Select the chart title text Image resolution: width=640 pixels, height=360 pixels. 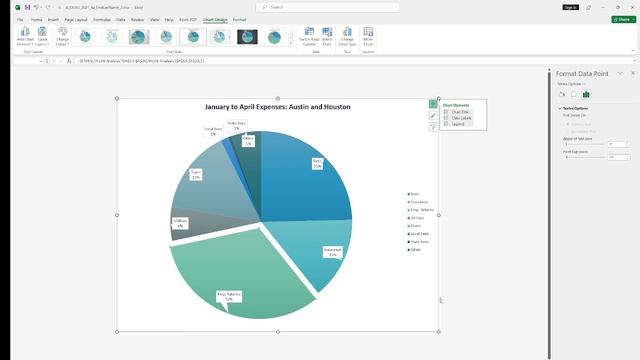[278, 107]
